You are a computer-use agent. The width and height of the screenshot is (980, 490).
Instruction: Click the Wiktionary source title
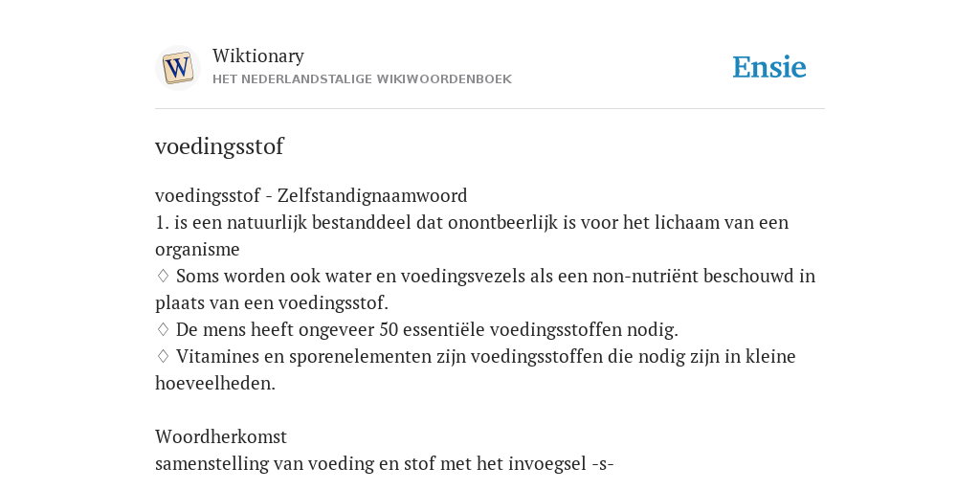[258, 56]
